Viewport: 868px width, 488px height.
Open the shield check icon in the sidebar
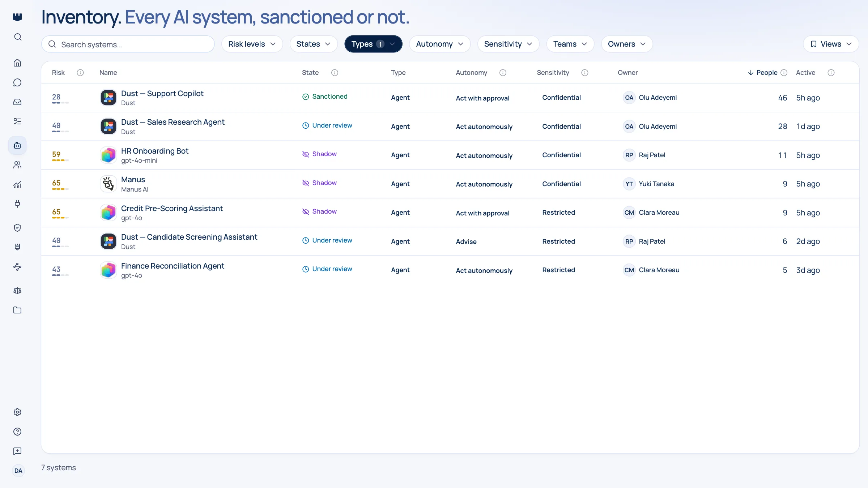(x=17, y=228)
